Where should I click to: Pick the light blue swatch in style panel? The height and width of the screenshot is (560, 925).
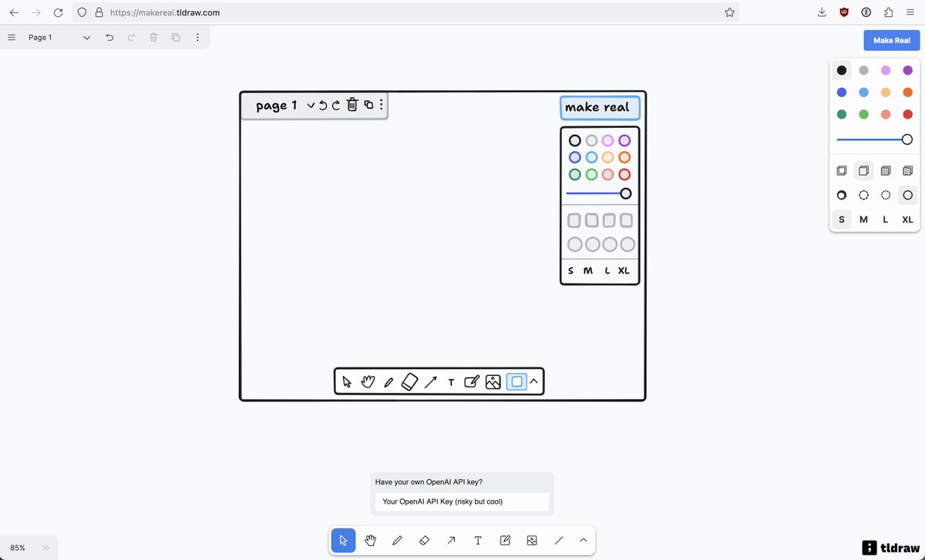coord(863,92)
